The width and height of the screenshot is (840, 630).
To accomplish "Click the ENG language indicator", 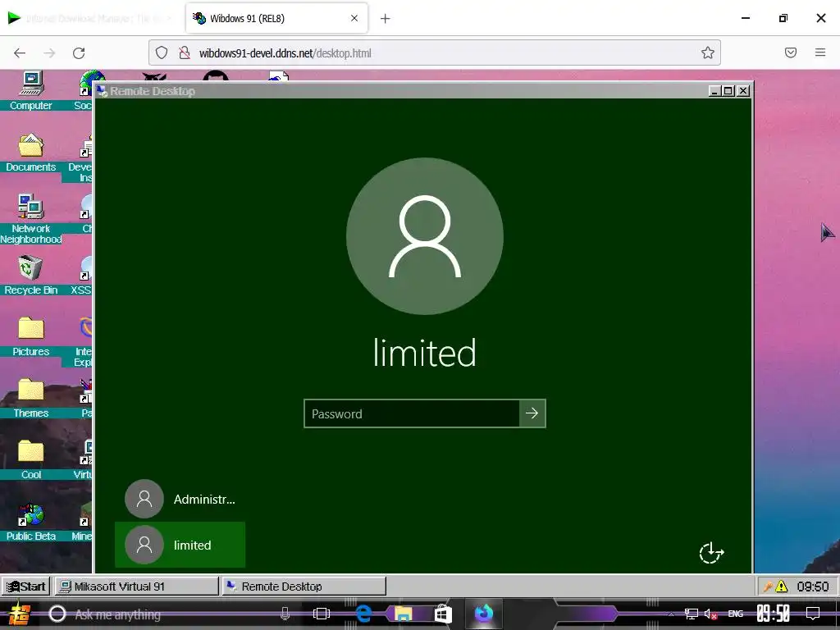I will [x=736, y=614].
